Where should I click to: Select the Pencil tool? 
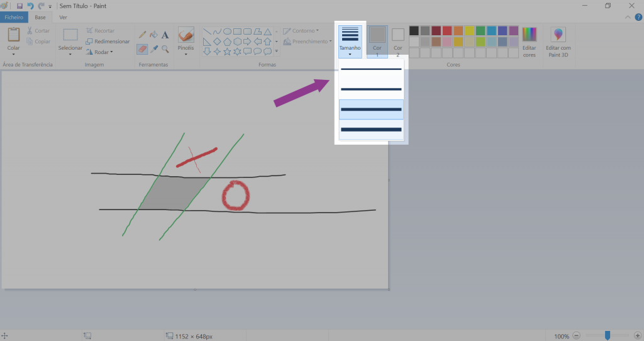coord(143,35)
